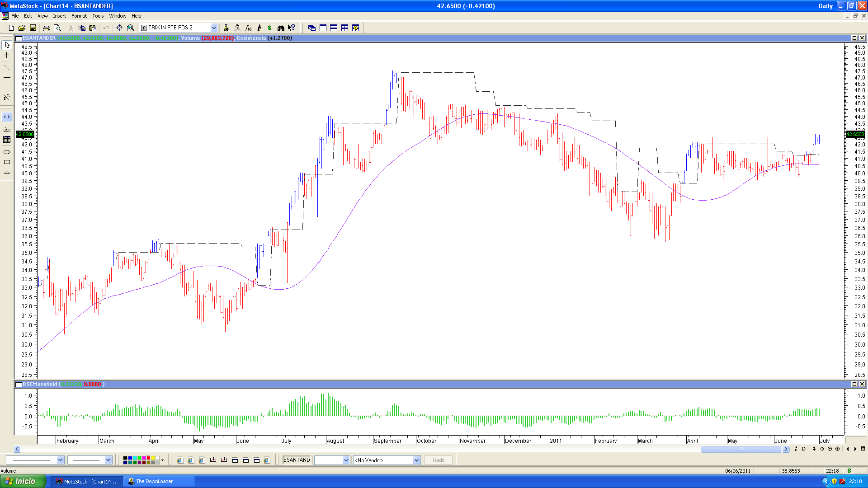The image size is (868, 488).
Task: Open the Expert Advisor icon
Action: (237, 28)
